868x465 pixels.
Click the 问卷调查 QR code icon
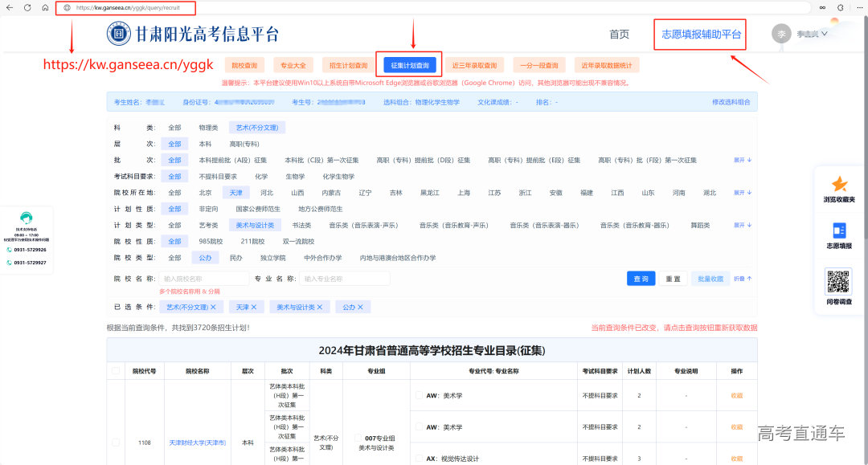tap(838, 281)
